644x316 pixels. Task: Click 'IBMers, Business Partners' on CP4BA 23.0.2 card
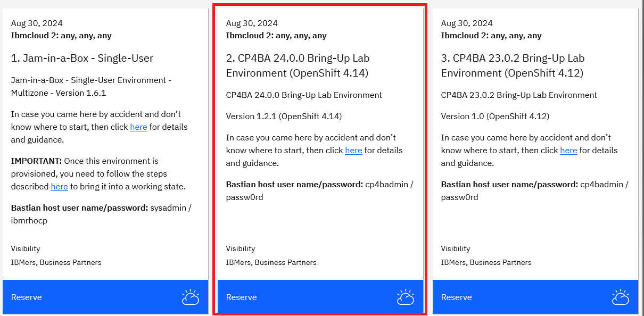(x=486, y=262)
